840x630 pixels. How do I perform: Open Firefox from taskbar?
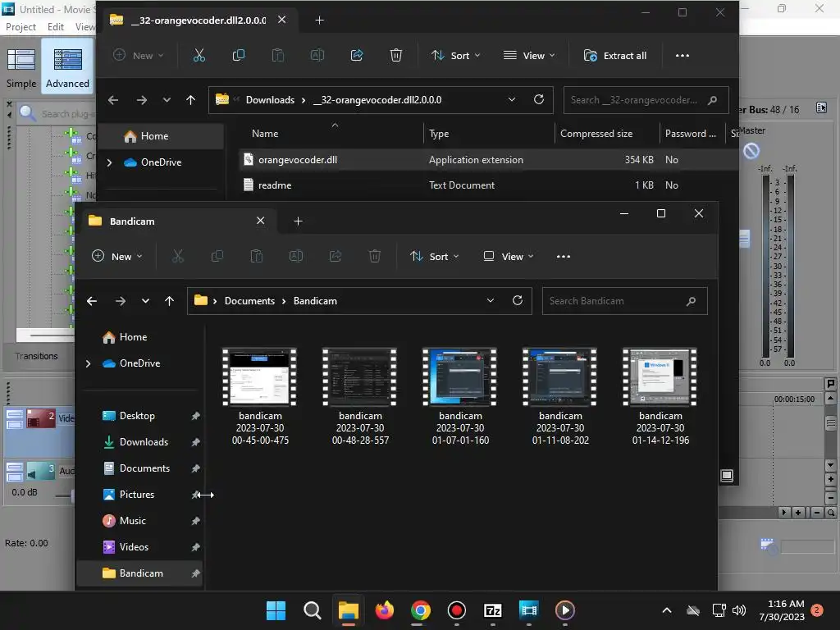pos(384,610)
